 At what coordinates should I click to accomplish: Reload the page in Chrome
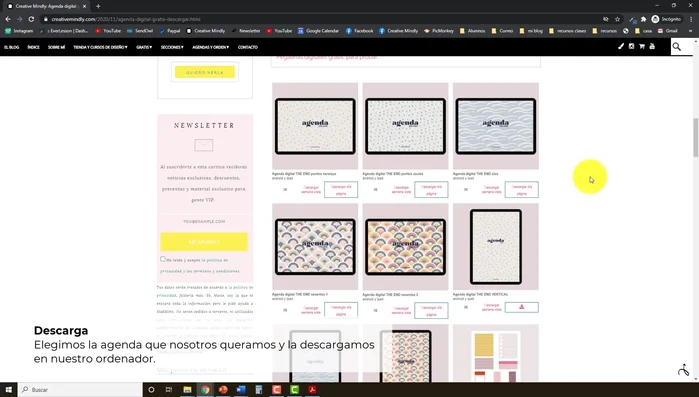point(31,19)
